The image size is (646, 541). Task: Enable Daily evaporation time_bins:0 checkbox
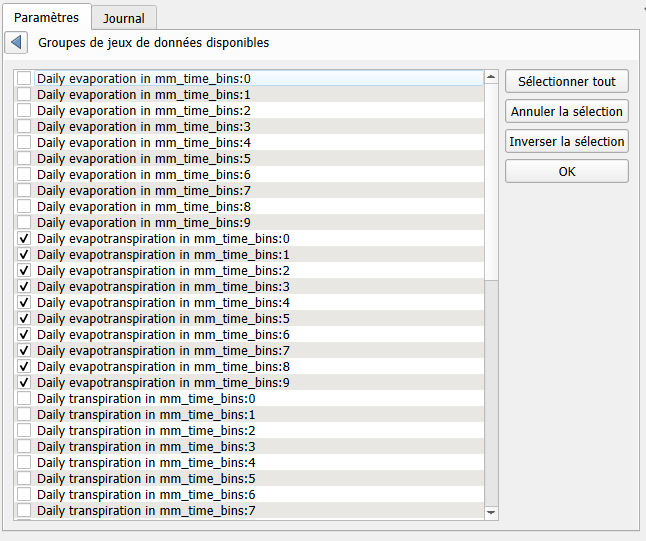24,78
